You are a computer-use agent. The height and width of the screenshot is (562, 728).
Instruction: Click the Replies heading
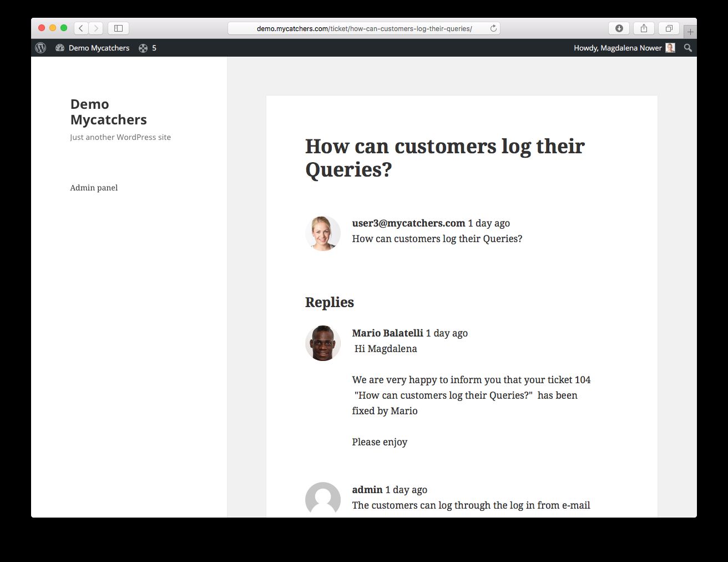330,302
